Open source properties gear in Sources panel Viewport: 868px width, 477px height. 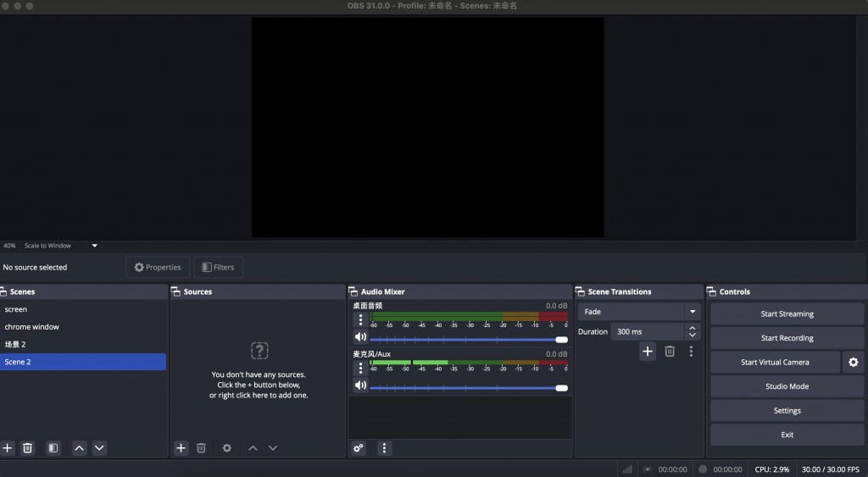[227, 448]
